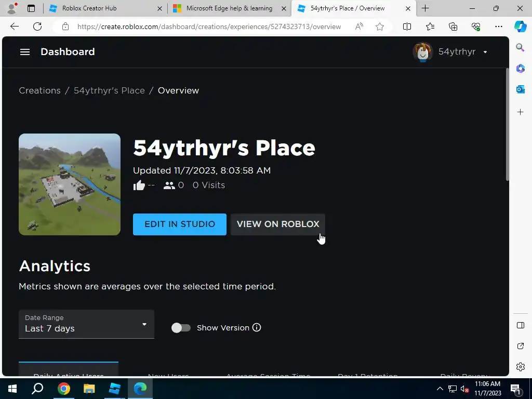Open Roblox Studio from the taskbar

coord(115,389)
